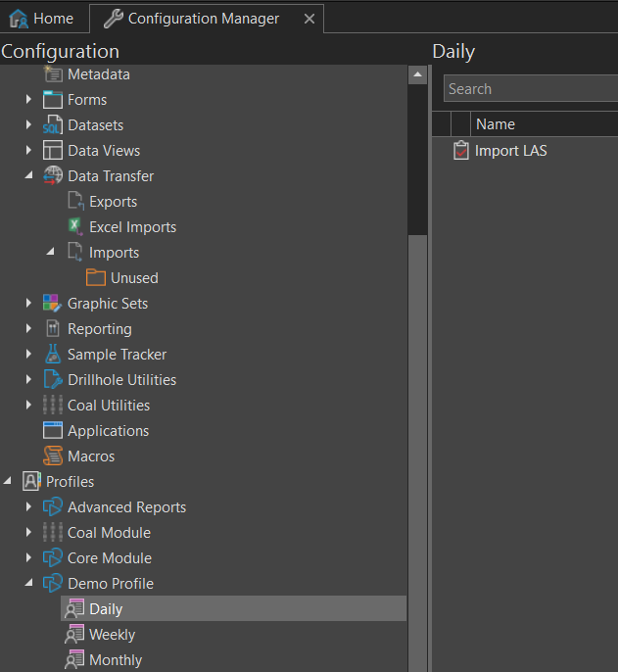Viewport: 618px width, 672px height.
Task: Click the Datasets SQL icon
Action: coord(53,125)
